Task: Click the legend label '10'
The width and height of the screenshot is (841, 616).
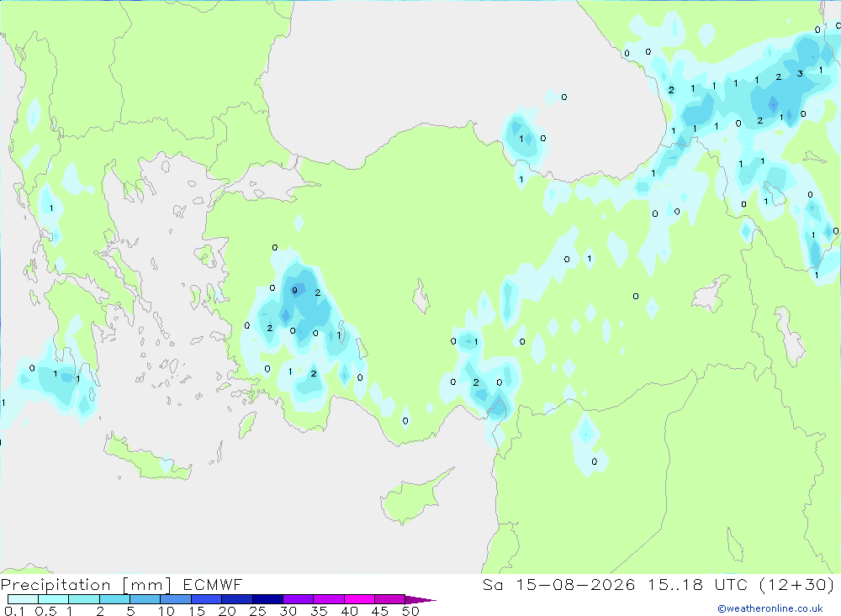Action: coord(167,611)
